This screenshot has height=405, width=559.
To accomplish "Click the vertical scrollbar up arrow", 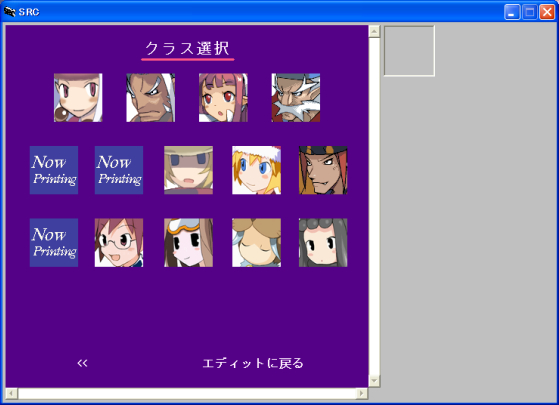I will tap(374, 31).
